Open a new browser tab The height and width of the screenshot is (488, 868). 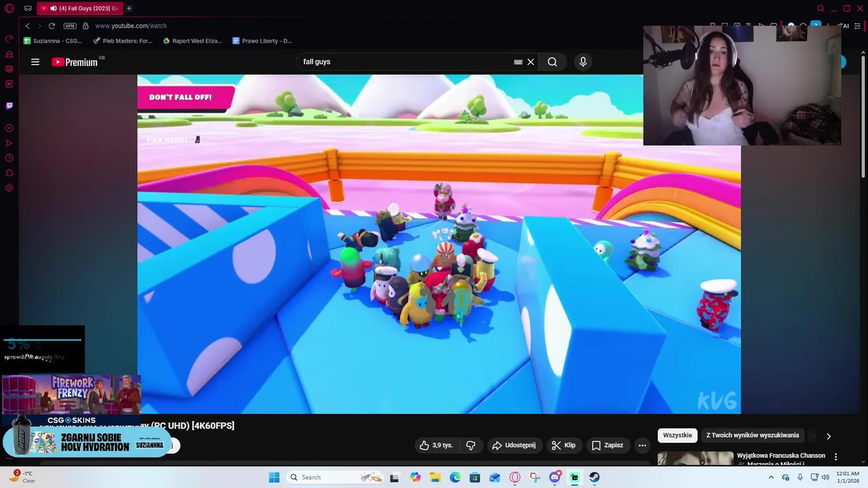click(x=129, y=8)
